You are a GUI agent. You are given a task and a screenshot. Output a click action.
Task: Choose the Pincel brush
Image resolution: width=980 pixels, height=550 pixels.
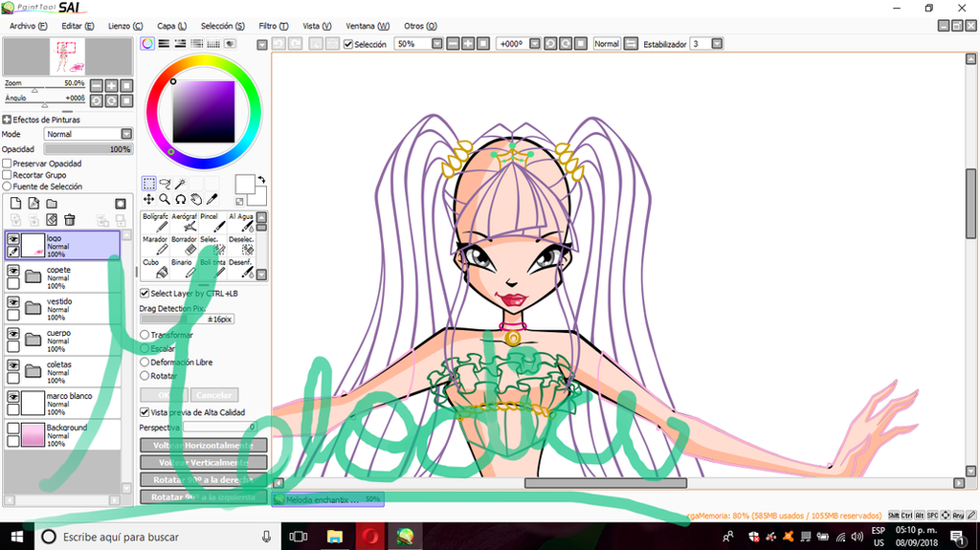(212, 223)
